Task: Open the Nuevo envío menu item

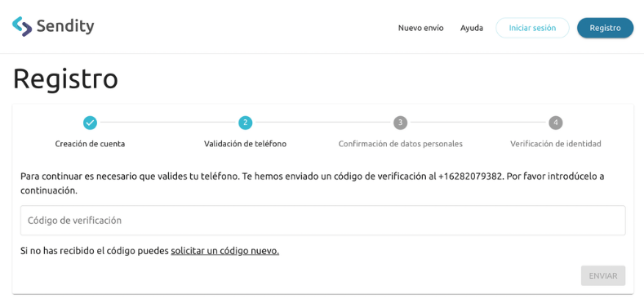Action: tap(420, 28)
